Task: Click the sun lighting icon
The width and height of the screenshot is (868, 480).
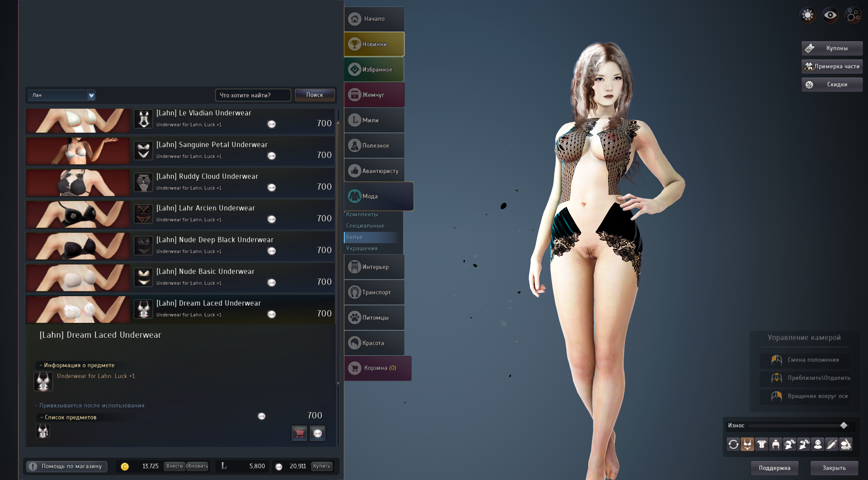Action: pos(808,15)
